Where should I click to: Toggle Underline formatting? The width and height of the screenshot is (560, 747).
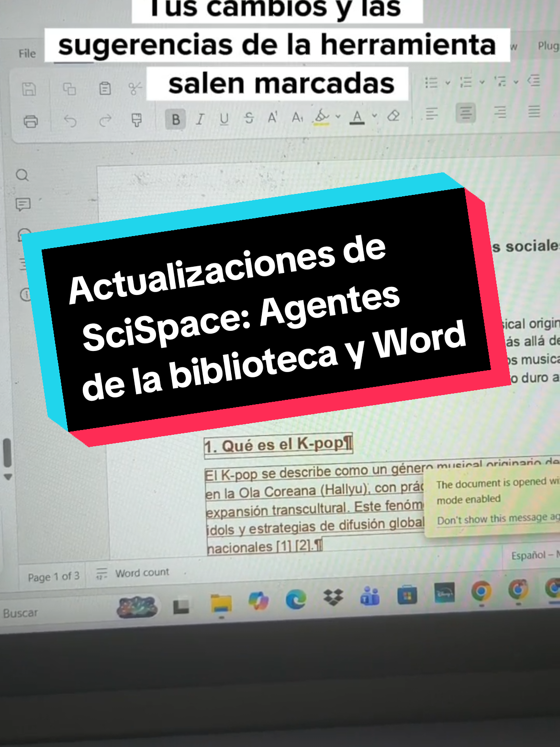pyautogui.click(x=224, y=118)
